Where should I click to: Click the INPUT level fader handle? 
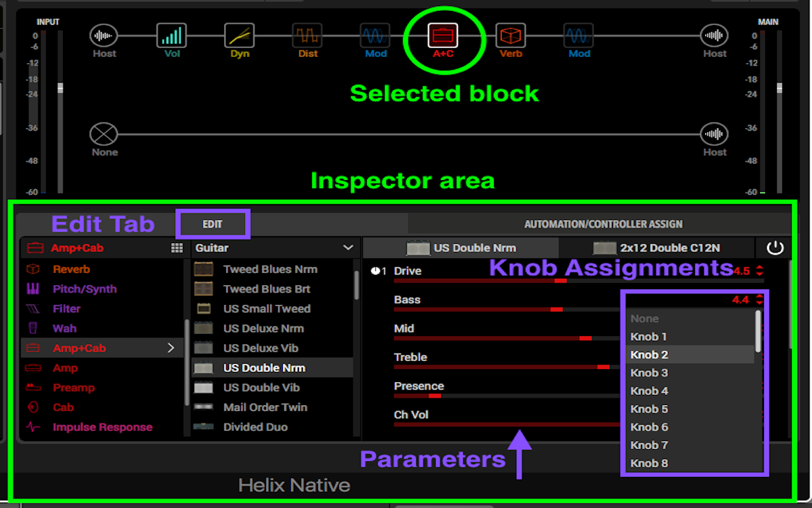pos(60,88)
